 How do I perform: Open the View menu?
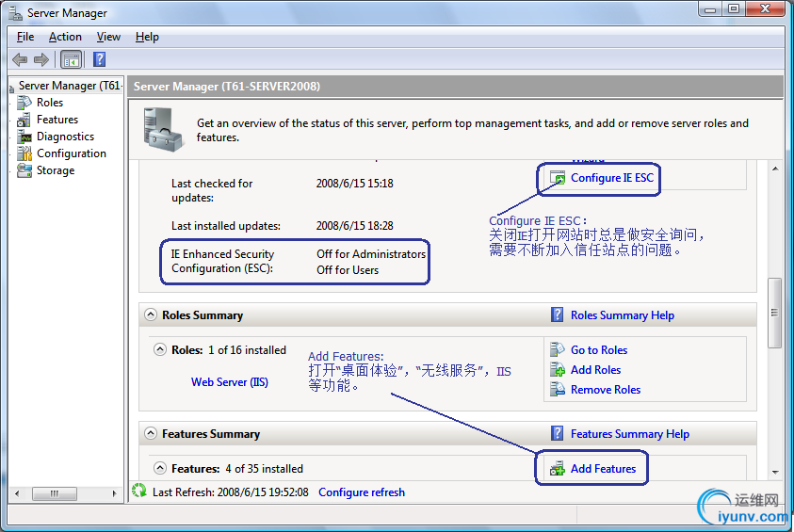pos(108,37)
